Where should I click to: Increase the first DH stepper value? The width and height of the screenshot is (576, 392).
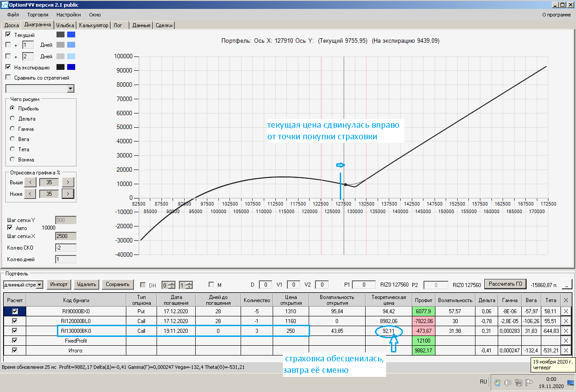(171, 283)
